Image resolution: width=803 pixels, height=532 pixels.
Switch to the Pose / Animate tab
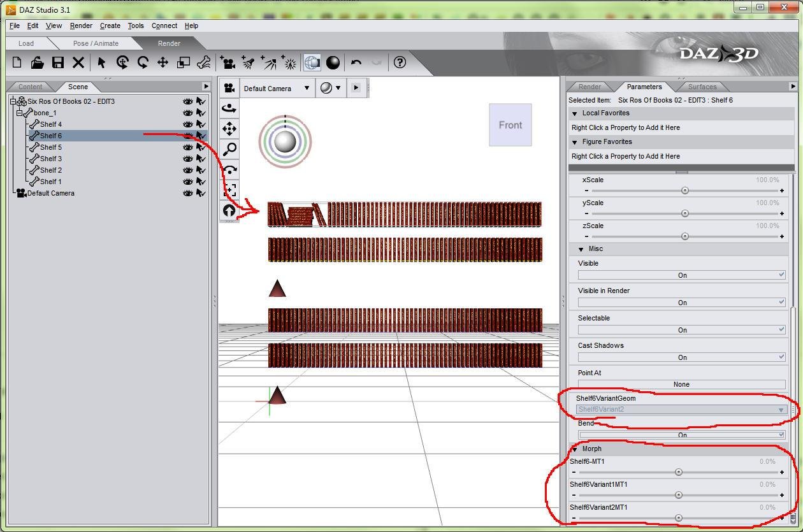point(96,43)
